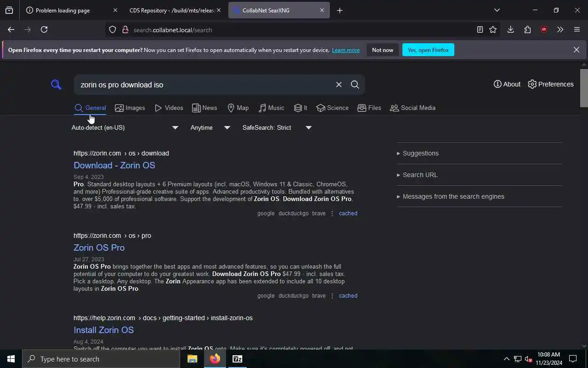
Task: Open cached version of Zorin OS Pro result
Action: (348, 296)
